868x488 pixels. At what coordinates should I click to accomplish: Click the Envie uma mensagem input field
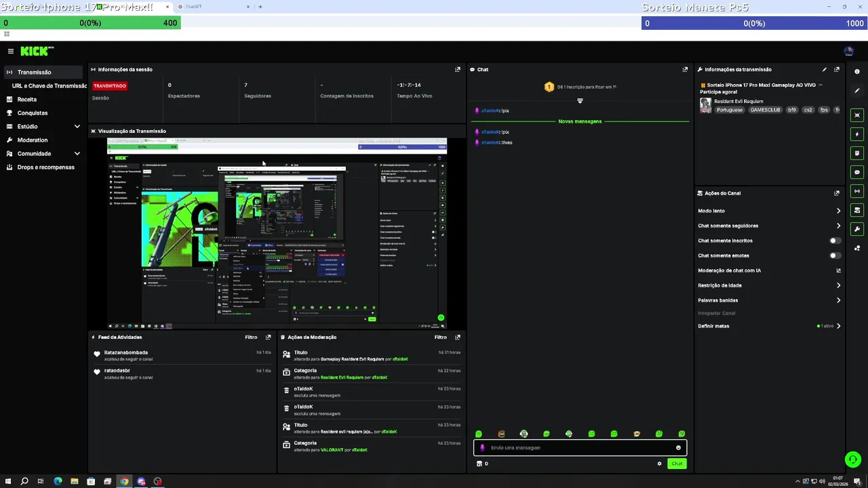[x=580, y=447]
